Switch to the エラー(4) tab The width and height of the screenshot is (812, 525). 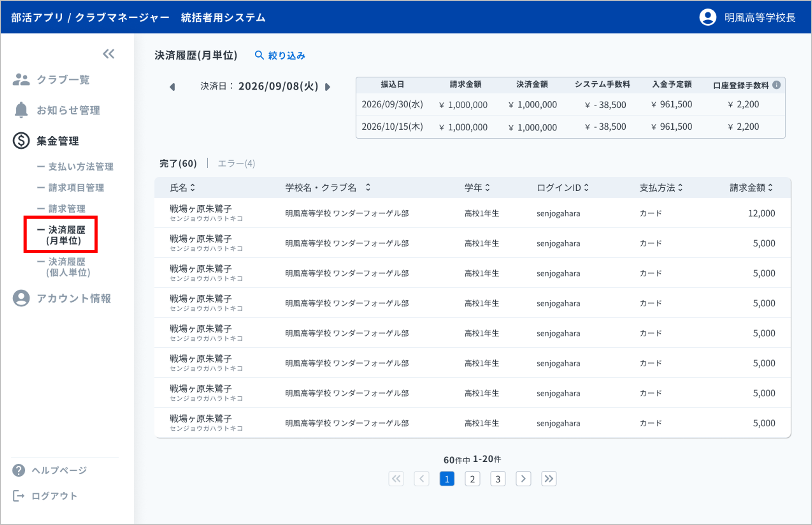[236, 164]
